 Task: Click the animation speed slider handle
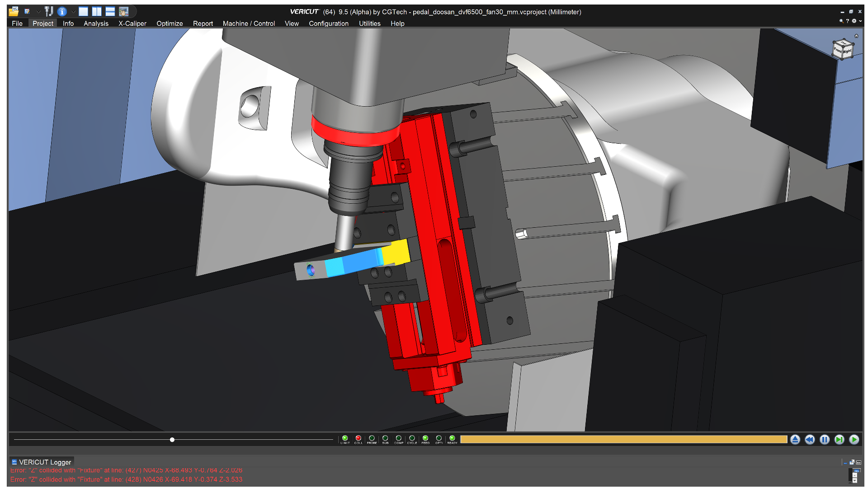click(172, 440)
